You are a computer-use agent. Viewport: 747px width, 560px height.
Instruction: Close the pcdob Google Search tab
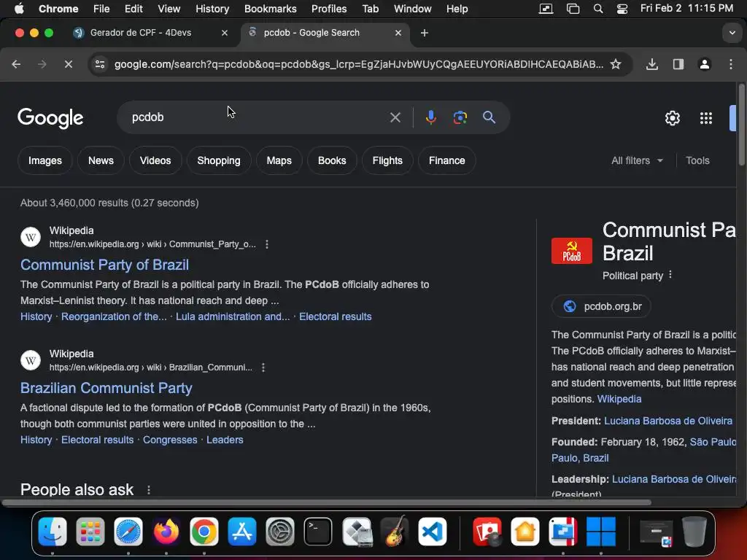pyautogui.click(x=398, y=33)
